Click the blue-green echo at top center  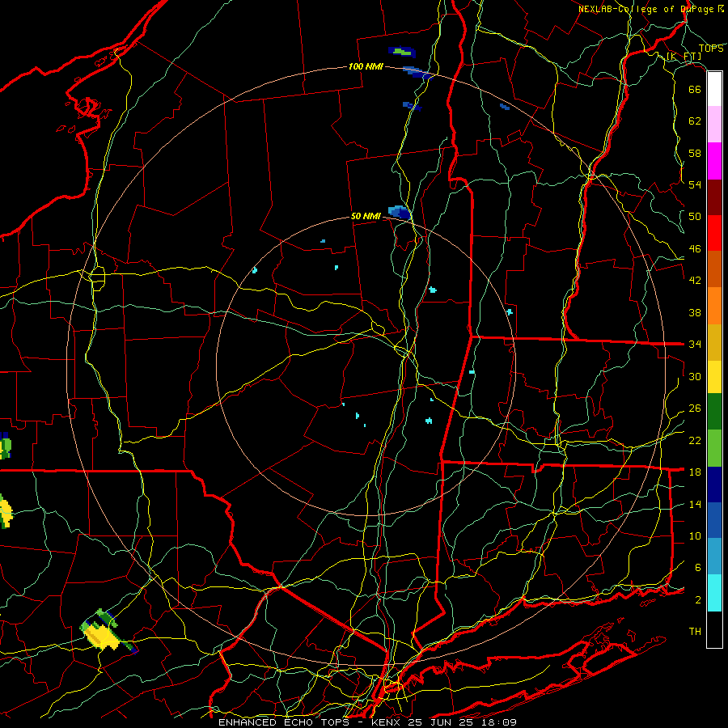[401, 51]
